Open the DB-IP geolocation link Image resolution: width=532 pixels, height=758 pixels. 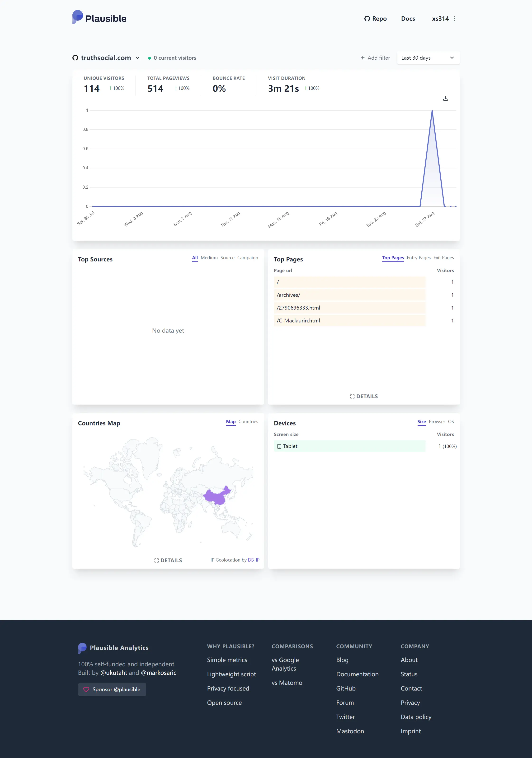coord(254,560)
